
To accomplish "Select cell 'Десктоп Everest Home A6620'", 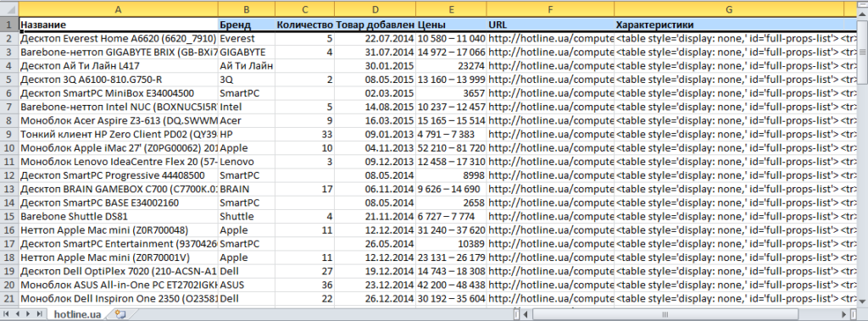I will [118, 39].
